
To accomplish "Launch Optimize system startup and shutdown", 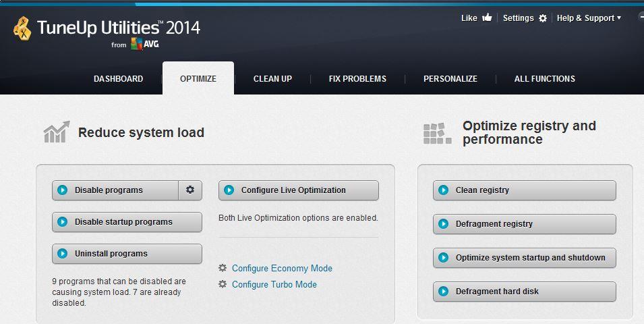I will click(525, 258).
